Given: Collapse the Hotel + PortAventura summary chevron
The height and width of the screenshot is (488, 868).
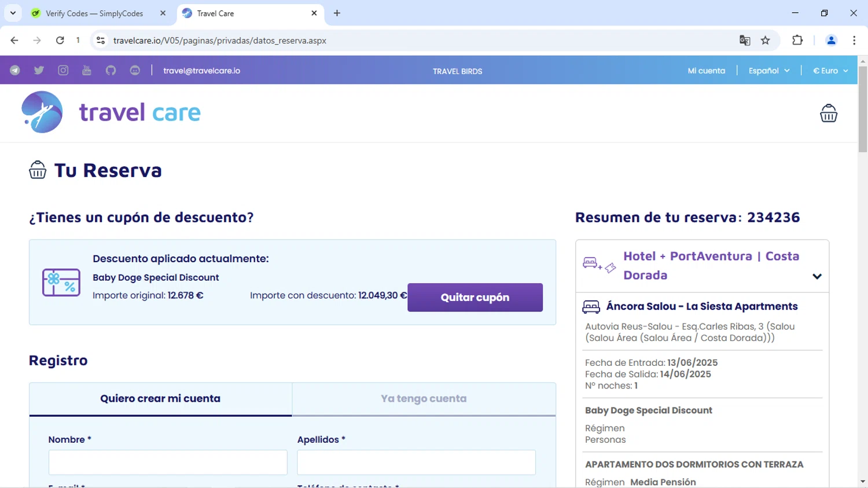Looking at the screenshot, I should tap(817, 277).
